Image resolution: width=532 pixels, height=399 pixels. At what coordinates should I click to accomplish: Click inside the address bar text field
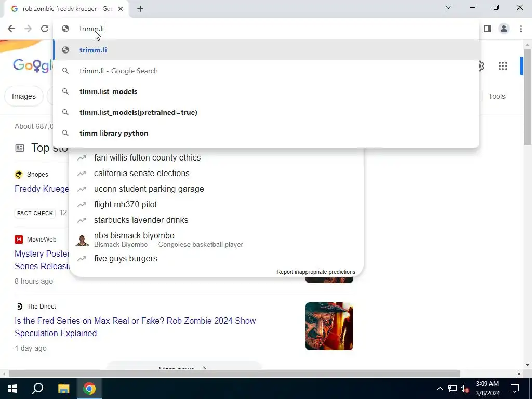point(266,29)
